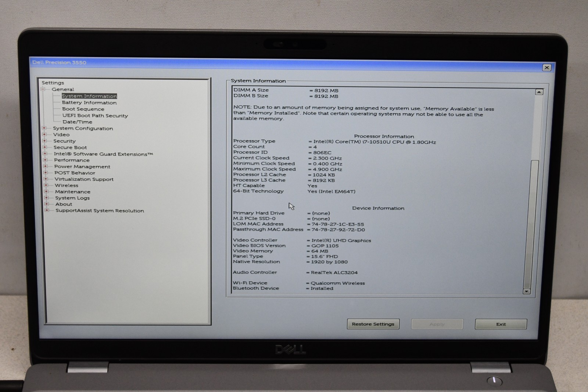Click the Processor Information heading
Image resolution: width=588 pixels, height=392 pixels.
(384, 136)
